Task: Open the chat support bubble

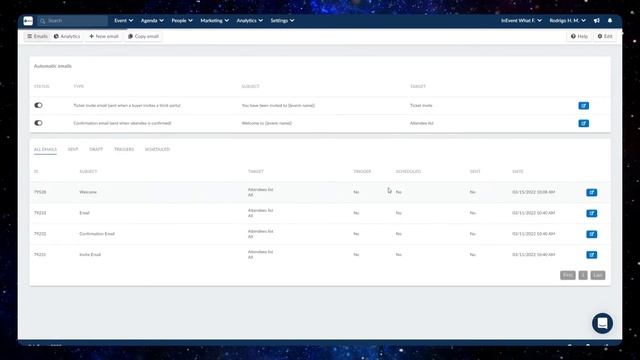Action: point(602,323)
